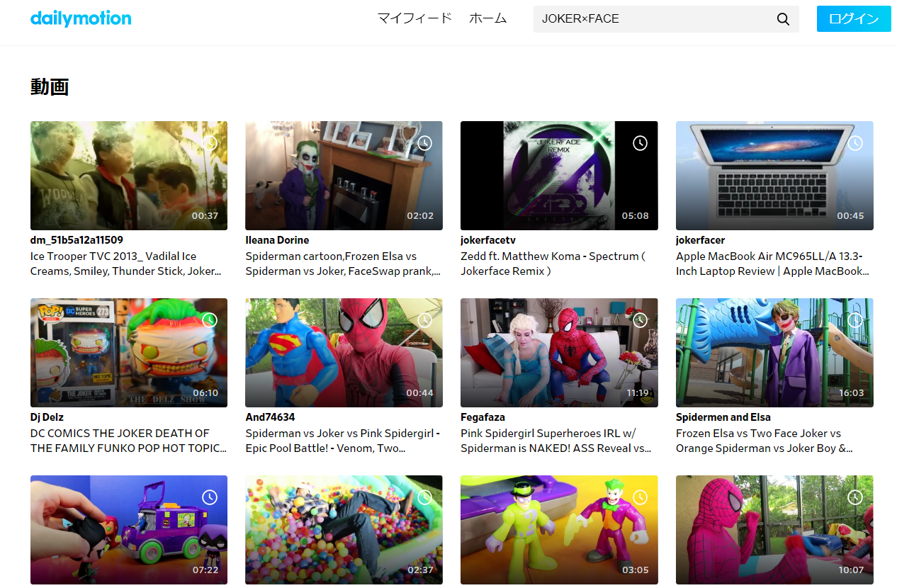This screenshot has width=897, height=588.
Task: Open Spiderman cartoon Frozen Elsa FaceSwap title
Action: (x=343, y=264)
